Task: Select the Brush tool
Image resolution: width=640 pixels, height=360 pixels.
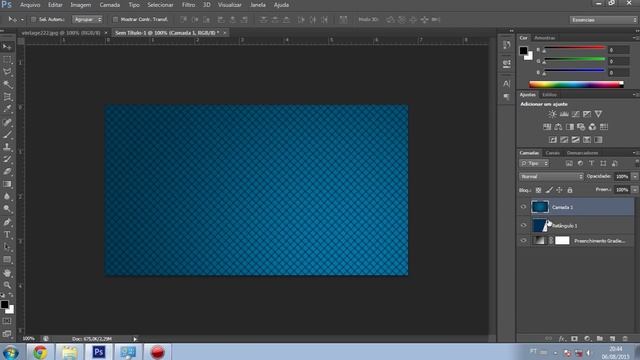Action: 7,134
